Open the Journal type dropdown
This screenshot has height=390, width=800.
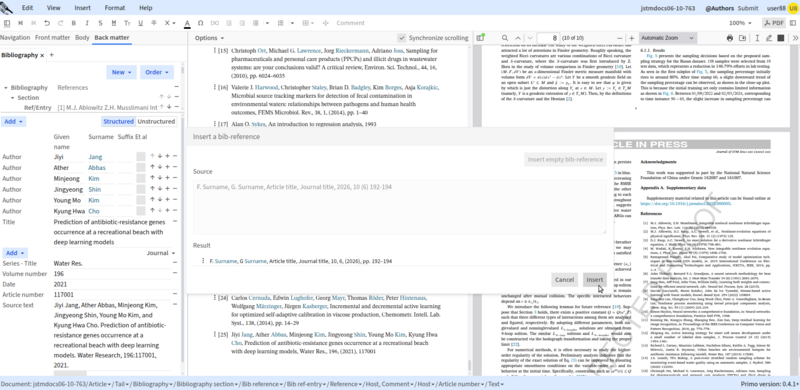[161, 253]
